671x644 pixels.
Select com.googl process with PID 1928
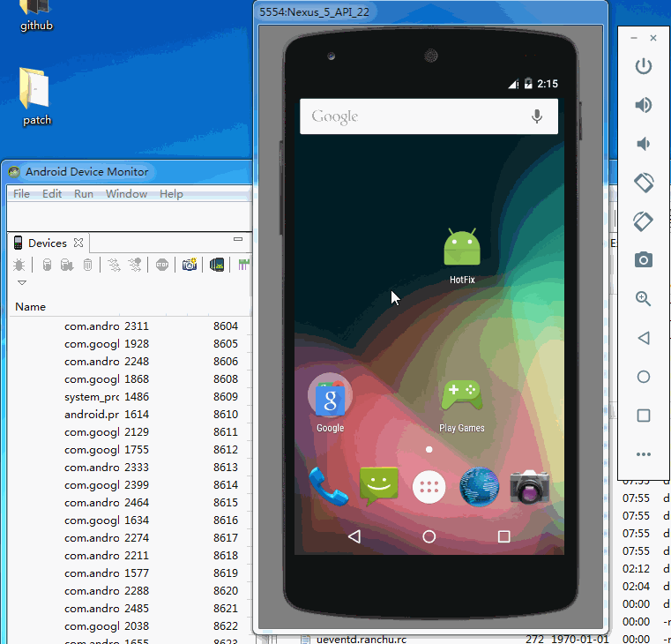tap(130, 344)
